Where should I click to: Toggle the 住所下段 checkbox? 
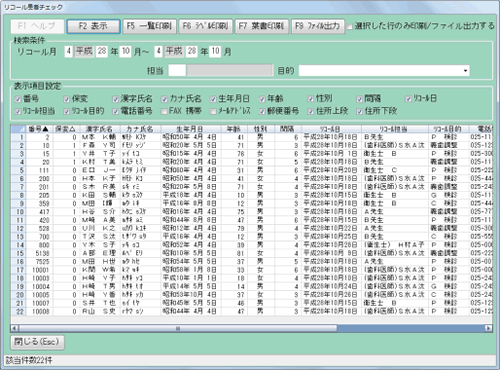[x=359, y=111]
